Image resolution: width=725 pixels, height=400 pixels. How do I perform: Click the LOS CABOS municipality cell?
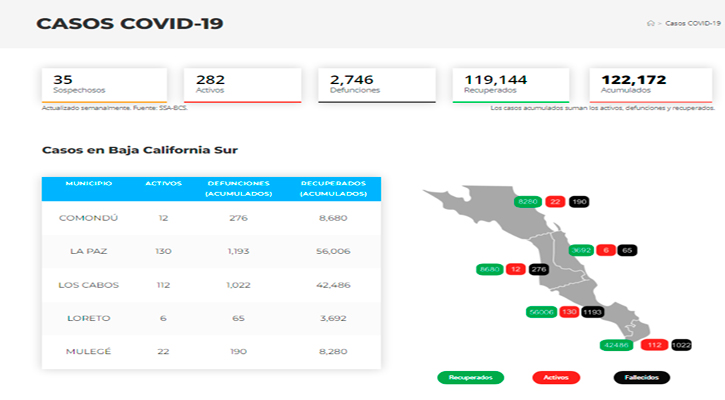coord(89,285)
